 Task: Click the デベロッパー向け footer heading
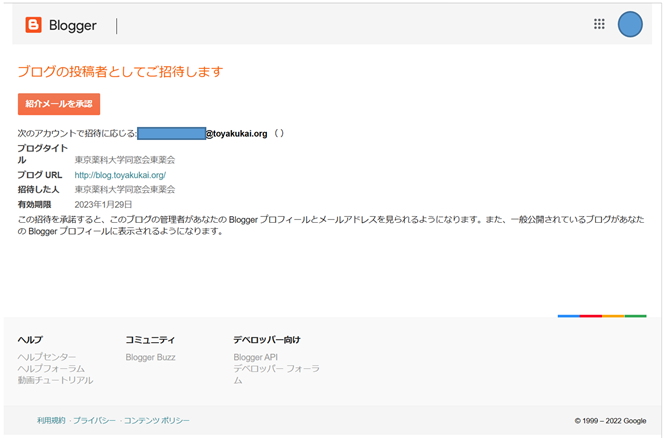coord(267,340)
